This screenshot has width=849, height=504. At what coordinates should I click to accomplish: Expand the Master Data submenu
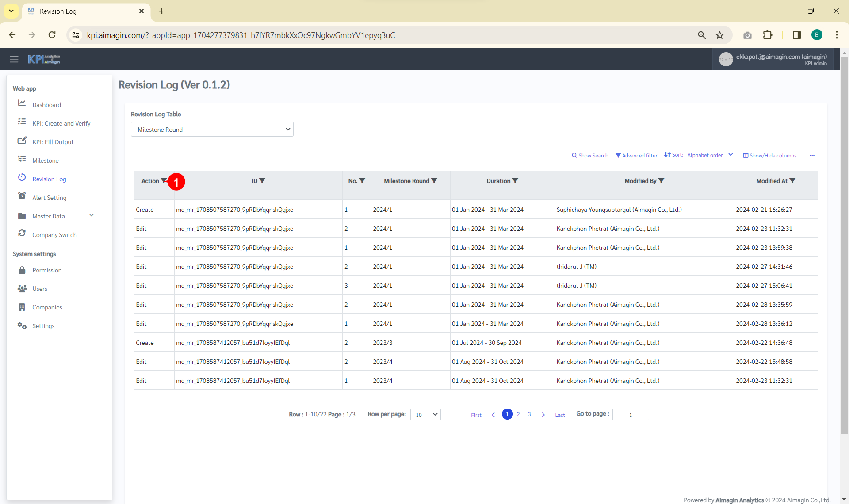tap(92, 216)
